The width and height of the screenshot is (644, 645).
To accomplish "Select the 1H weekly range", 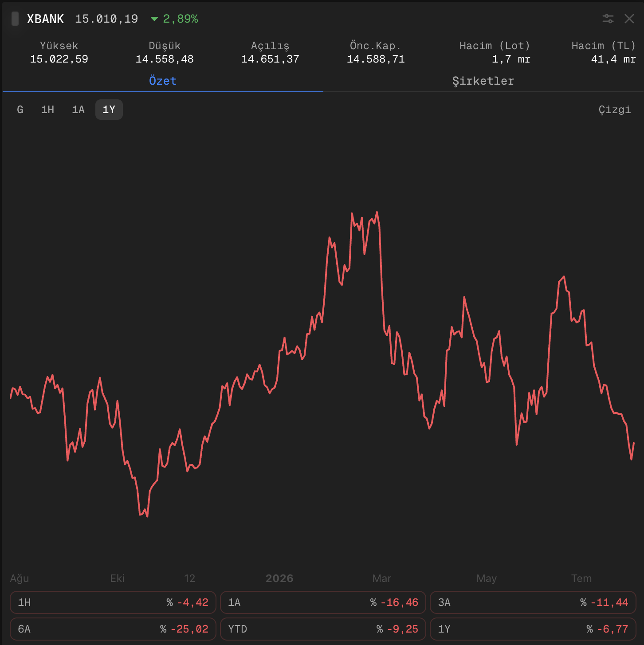I will tap(47, 110).
